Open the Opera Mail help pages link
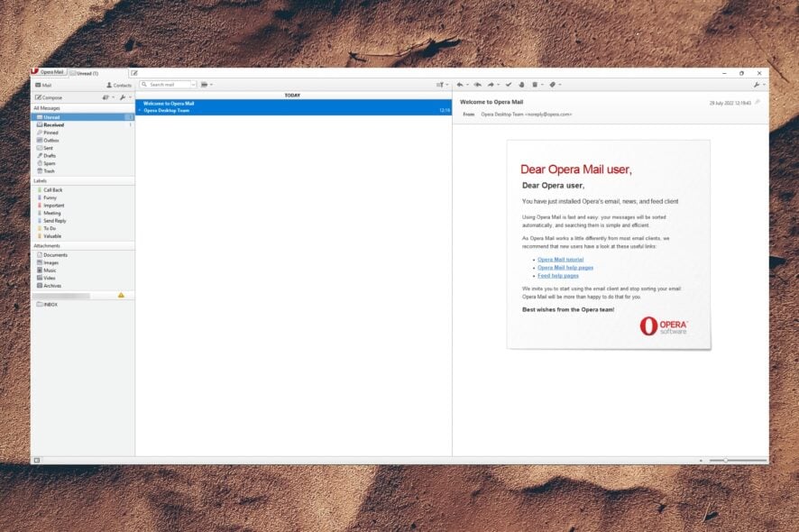799x532 pixels. [565, 268]
